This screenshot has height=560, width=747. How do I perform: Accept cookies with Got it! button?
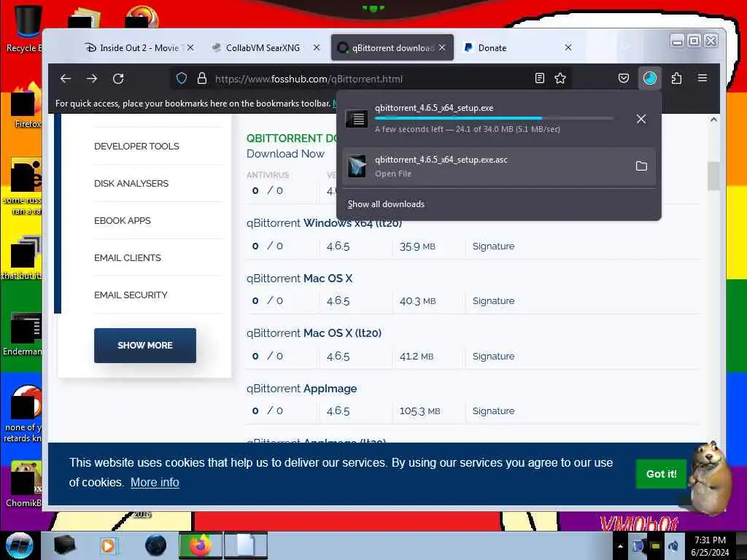(661, 474)
